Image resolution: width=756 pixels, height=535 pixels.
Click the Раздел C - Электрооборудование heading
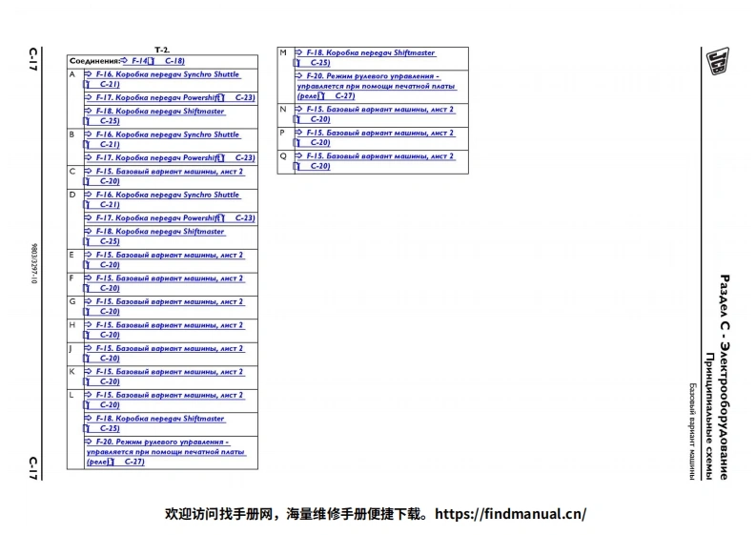(725, 377)
